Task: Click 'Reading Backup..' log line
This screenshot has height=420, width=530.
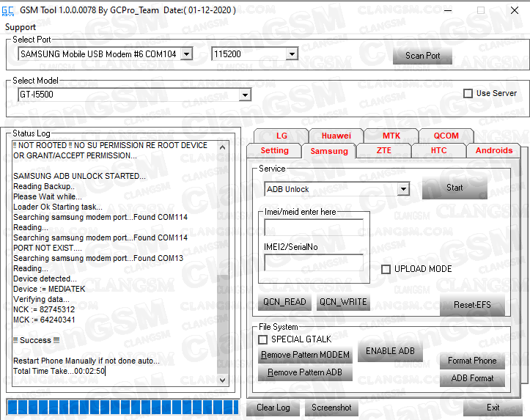Action: pos(44,186)
